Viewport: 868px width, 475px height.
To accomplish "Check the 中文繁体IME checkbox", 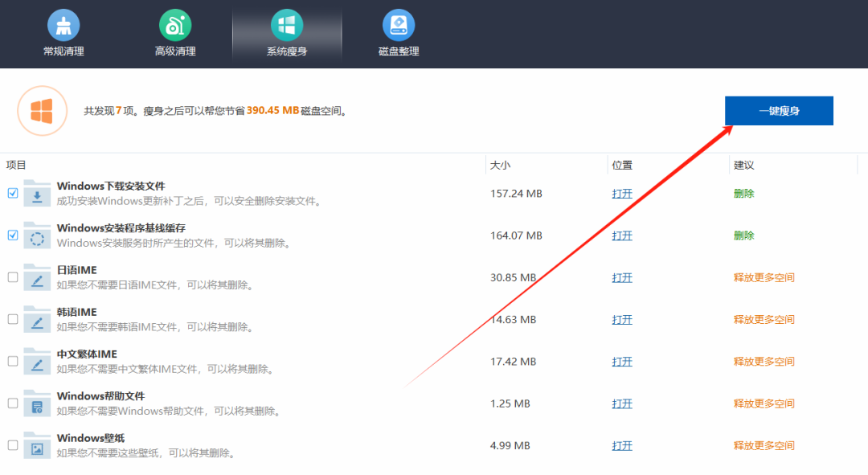I will [13, 362].
